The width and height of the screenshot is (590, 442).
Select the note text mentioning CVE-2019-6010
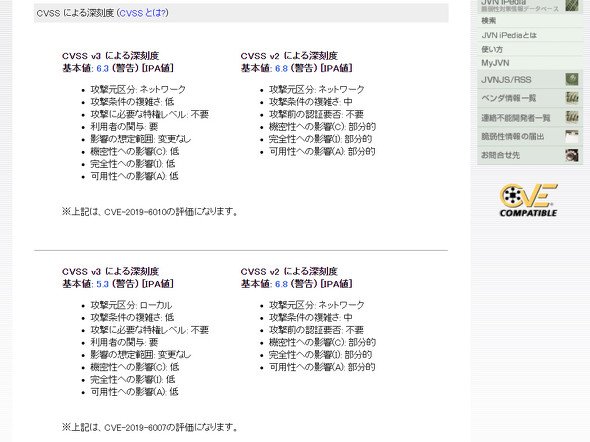tap(151, 212)
